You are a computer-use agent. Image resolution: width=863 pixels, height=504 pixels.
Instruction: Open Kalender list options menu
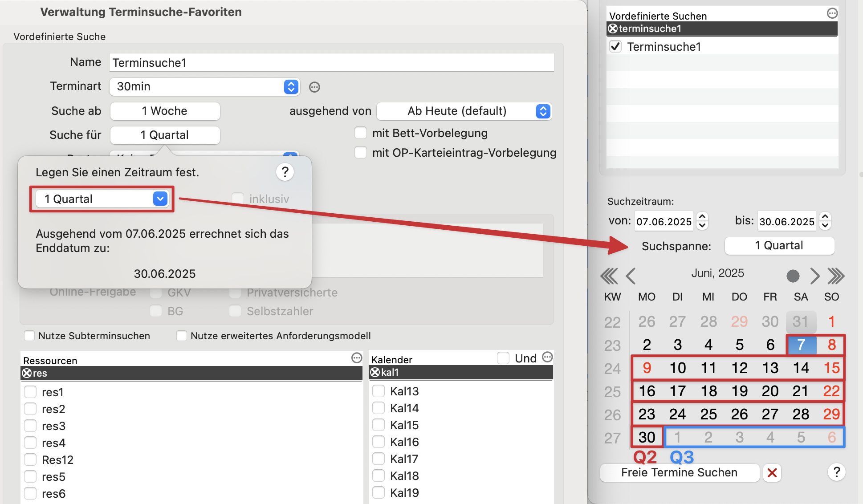(547, 357)
